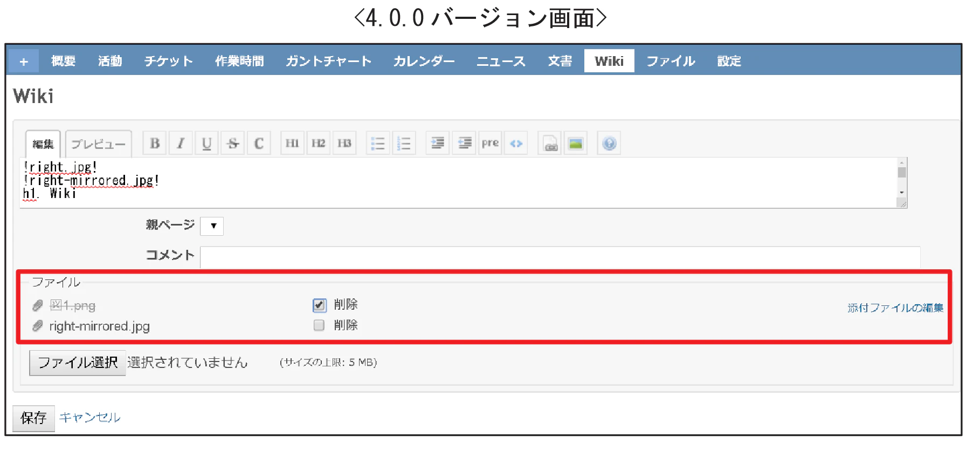Apply Strikethrough formatting in the wiki toolbar
Screen dimensions: 980x464
tap(233, 144)
